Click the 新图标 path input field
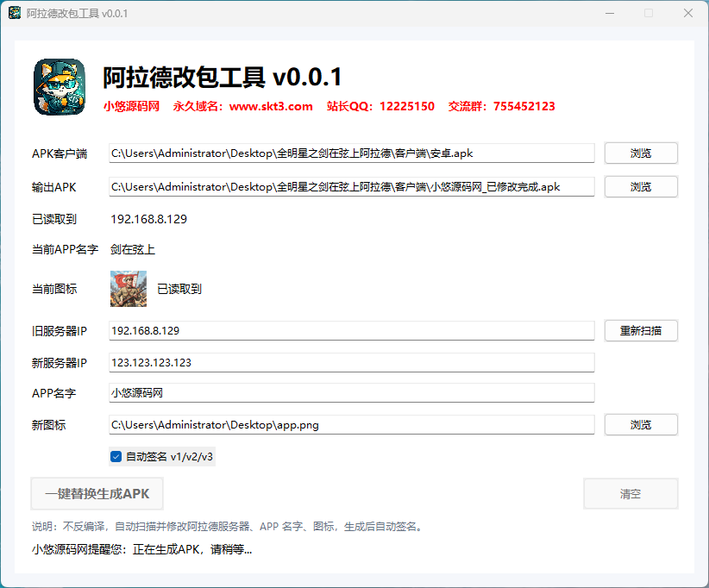Image resolution: width=709 pixels, height=588 pixels. coord(351,425)
